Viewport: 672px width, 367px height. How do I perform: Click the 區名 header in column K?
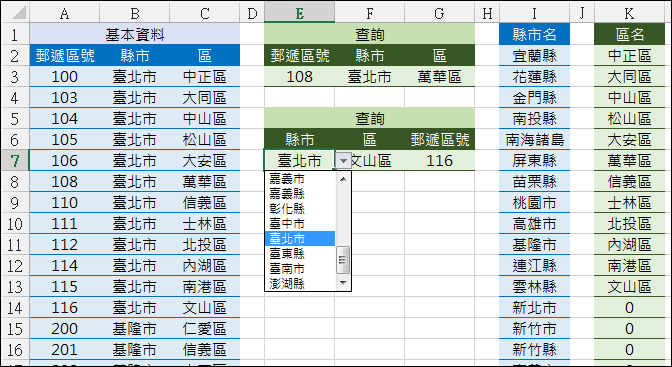[629, 34]
